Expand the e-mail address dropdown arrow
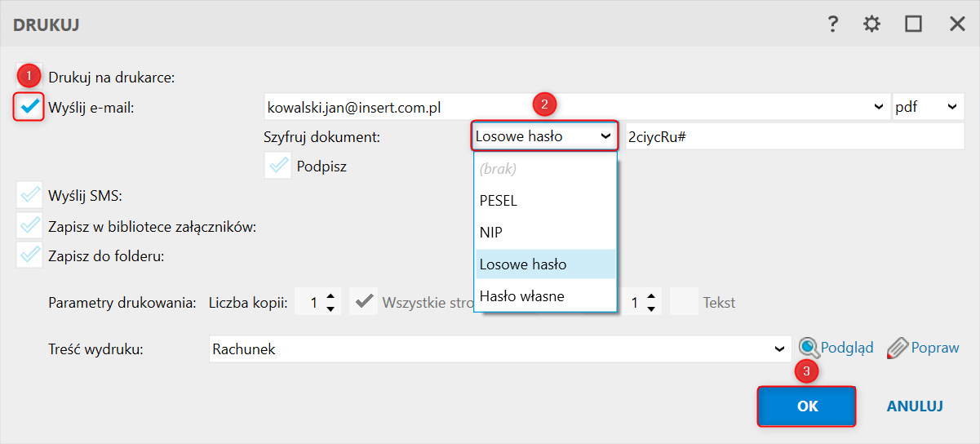Screen dimensions: 980x444 click(x=879, y=107)
